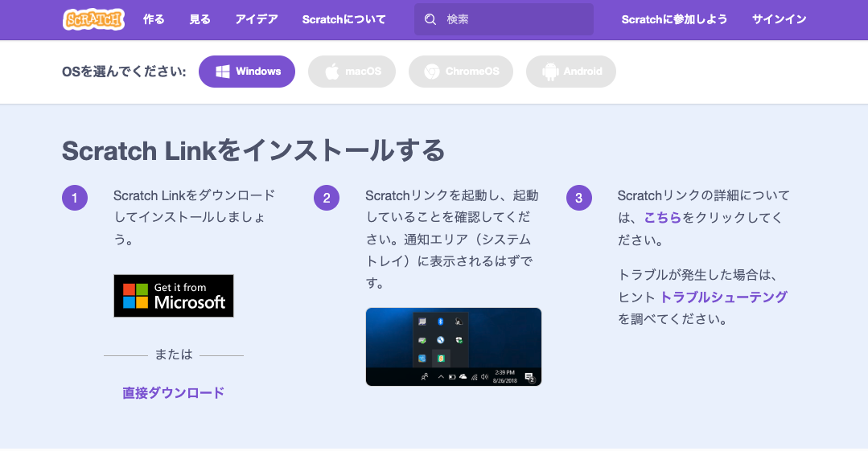Image resolution: width=868 pixels, height=451 pixels.
Task: Open Scratchについて page
Action: click(x=343, y=19)
